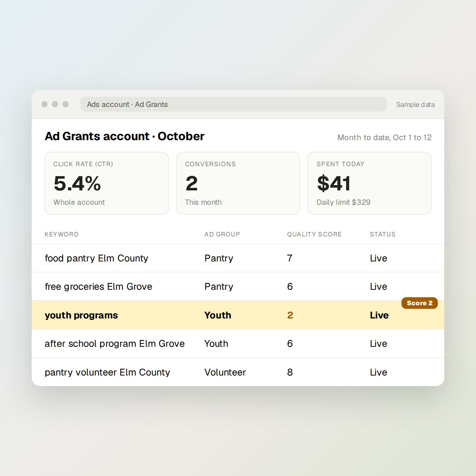Image resolution: width=476 pixels, height=476 pixels.
Task: Click Live status of pantry volunteer row
Action: [379, 372]
